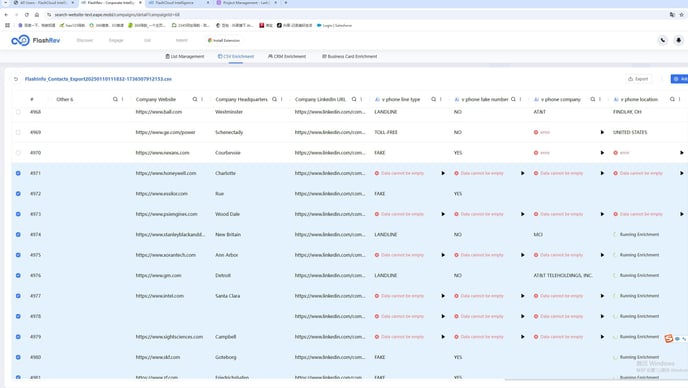Click the https://www.intel.com website cell

[160, 296]
